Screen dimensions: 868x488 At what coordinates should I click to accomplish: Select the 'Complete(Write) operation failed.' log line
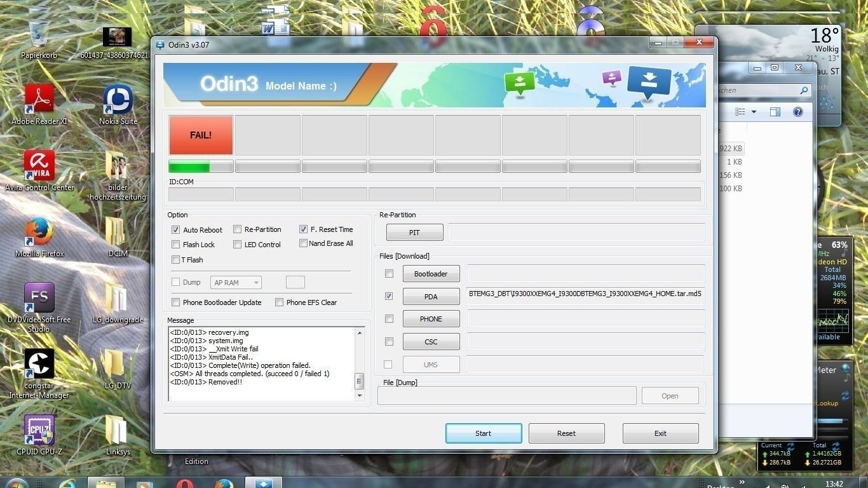[x=240, y=365]
